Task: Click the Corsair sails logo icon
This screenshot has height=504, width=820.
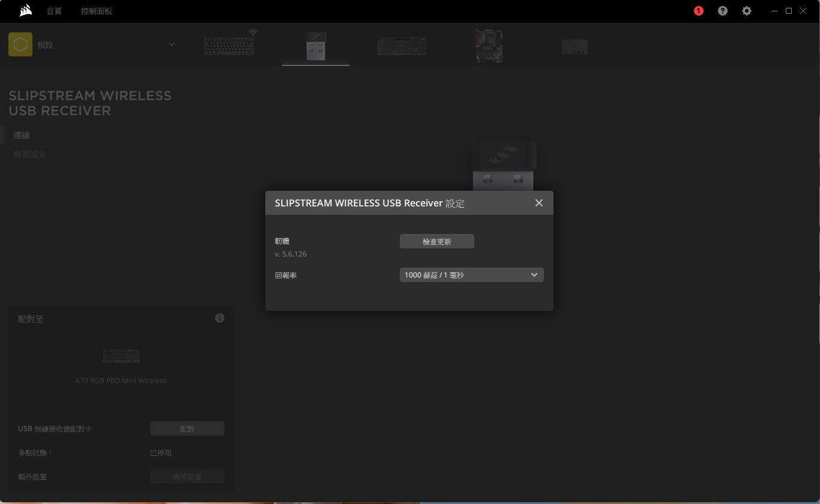Action: pyautogui.click(x=25, y=11)
